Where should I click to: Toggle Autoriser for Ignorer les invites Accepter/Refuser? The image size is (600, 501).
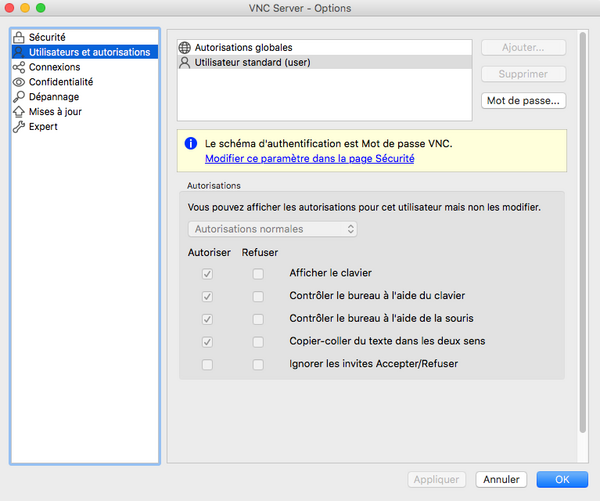click(207, 364)
